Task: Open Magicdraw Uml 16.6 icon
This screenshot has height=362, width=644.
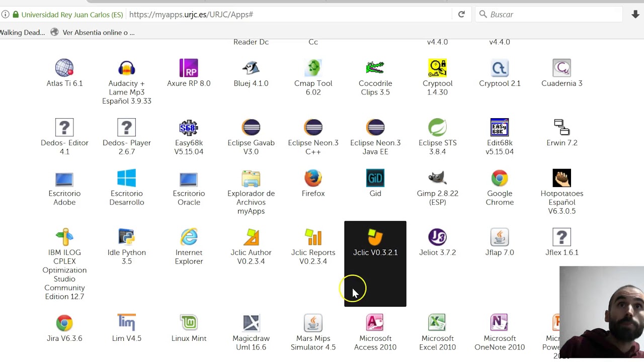Action: pos(251,323)
